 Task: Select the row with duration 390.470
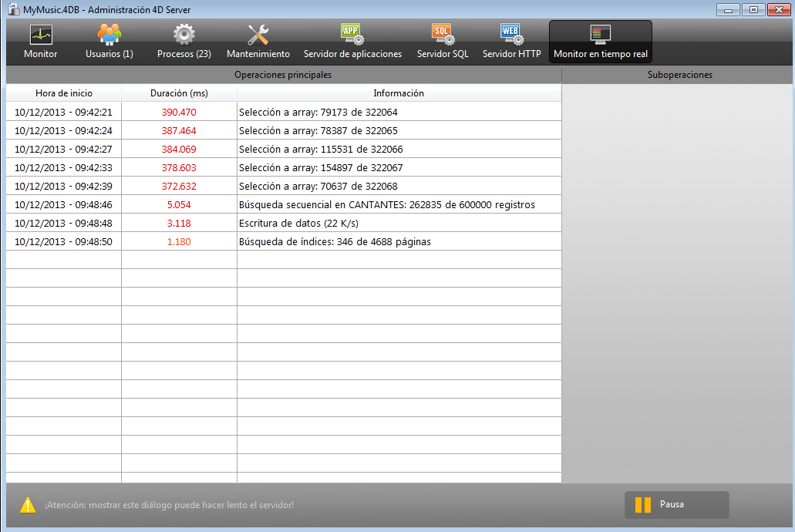(283, 112)
